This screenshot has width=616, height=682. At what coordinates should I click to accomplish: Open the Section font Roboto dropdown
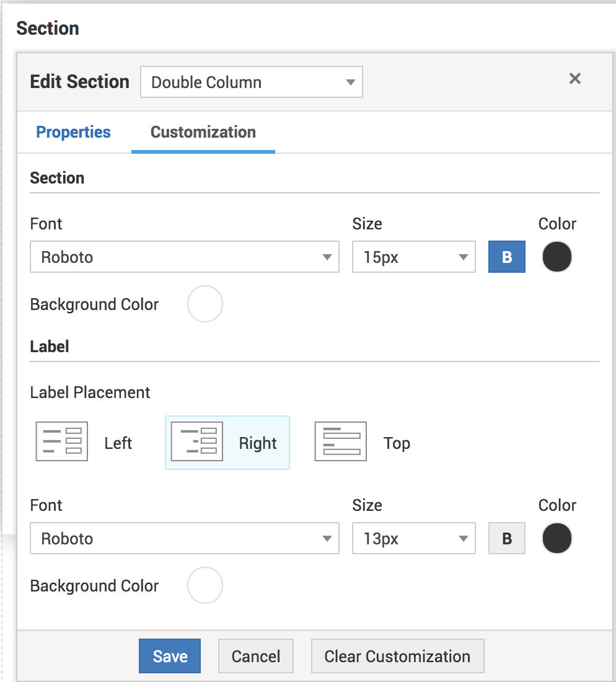185,257
